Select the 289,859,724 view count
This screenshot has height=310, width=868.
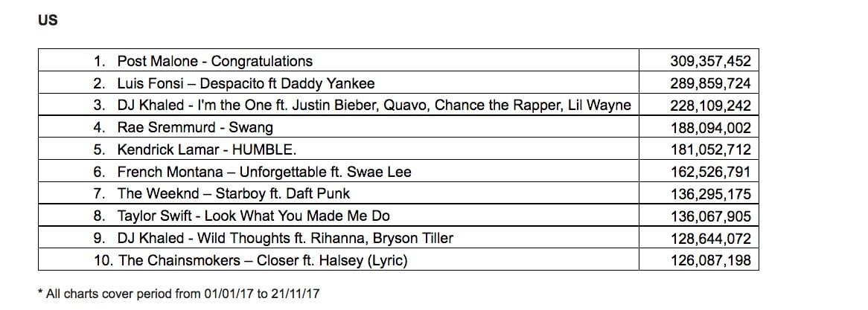tap(710, 83)
